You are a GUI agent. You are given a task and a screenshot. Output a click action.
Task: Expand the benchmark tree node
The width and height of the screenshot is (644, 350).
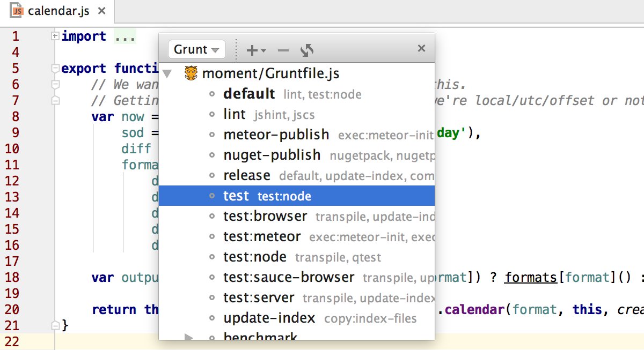(188, 337)
